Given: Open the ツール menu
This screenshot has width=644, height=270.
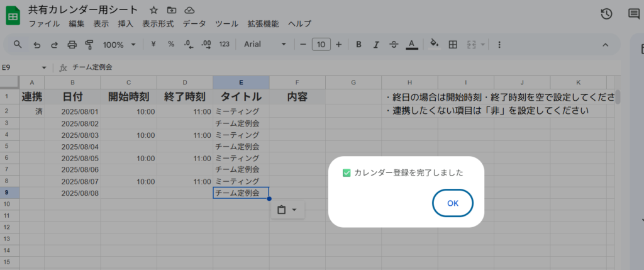Looking at the screenshot, I should point(227,23).
